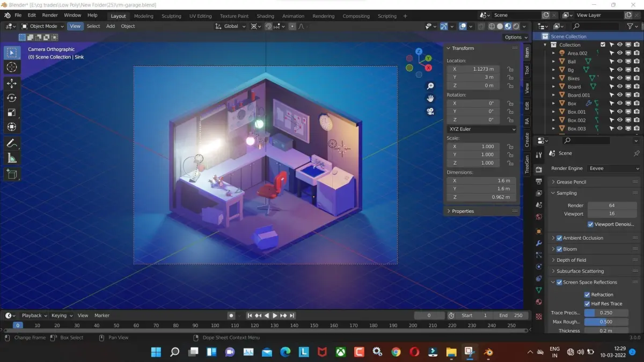Select the Annotate tool
Image resolution: width=644 pixels, height=362 pixels.
pyautogui.click(x=12, y=143)
